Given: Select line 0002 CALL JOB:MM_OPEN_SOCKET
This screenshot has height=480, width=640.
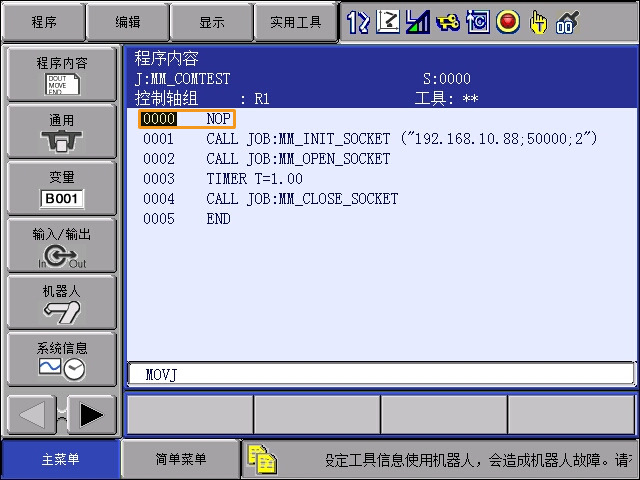Looking at the screenshot, I should coord(267,159).
